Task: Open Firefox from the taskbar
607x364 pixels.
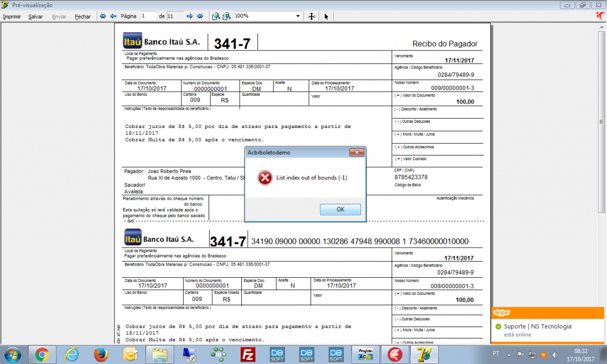Action: (x=101, y=355)
